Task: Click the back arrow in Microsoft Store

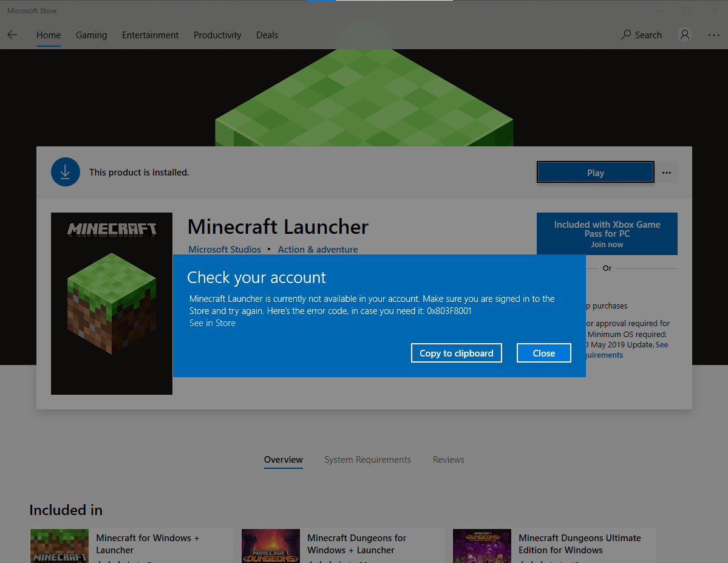Action: (x=13, y=35)
